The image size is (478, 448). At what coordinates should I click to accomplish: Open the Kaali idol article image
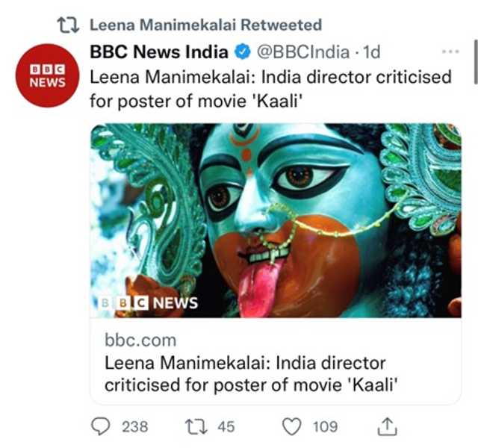(275, 220)
